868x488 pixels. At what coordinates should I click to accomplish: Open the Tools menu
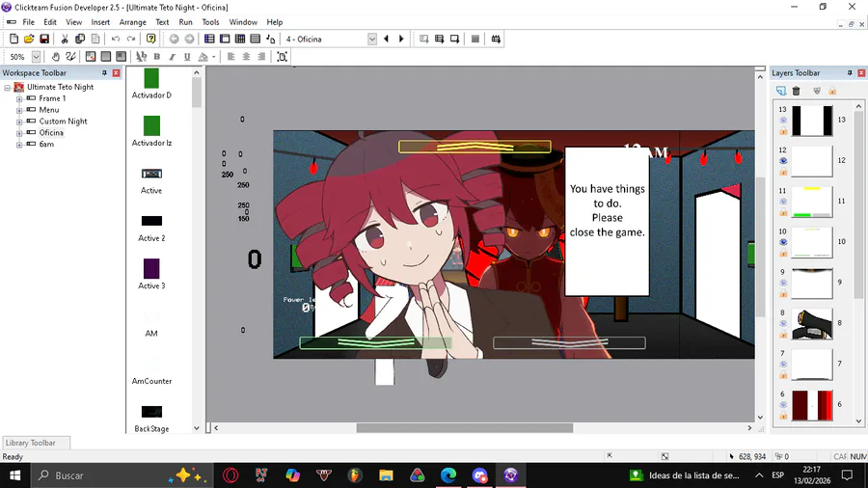point(210,22)
